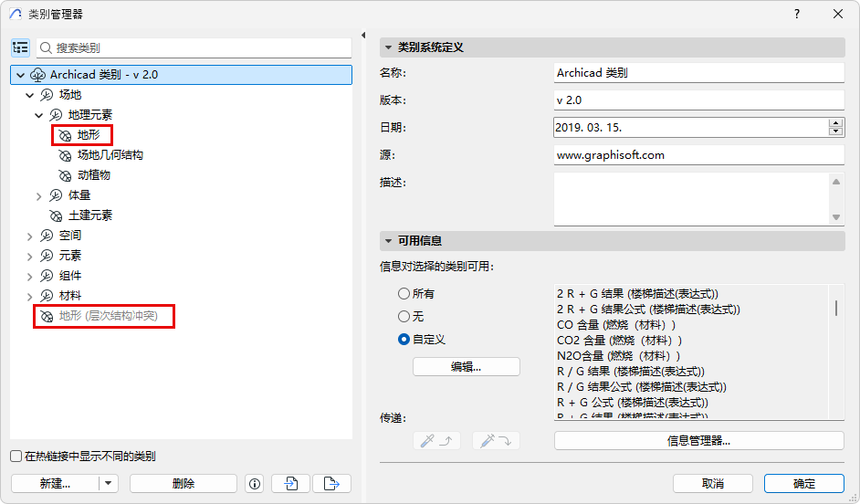Click the 编辑... button
The width and height of the screenshot is (860, 504).
click(467, 367)
